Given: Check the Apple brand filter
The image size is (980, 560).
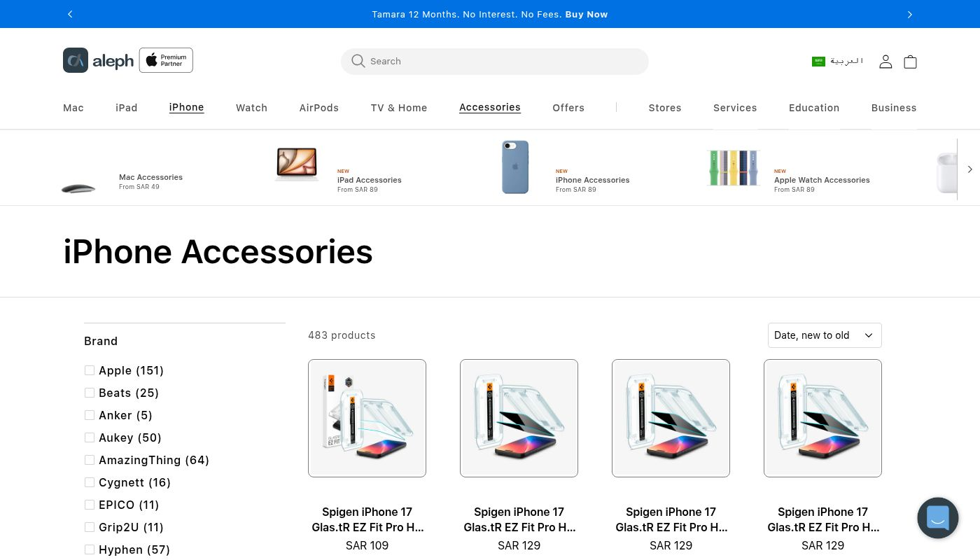Looking at the screenshot, I should pyautogui.click(x=90, y=370).
